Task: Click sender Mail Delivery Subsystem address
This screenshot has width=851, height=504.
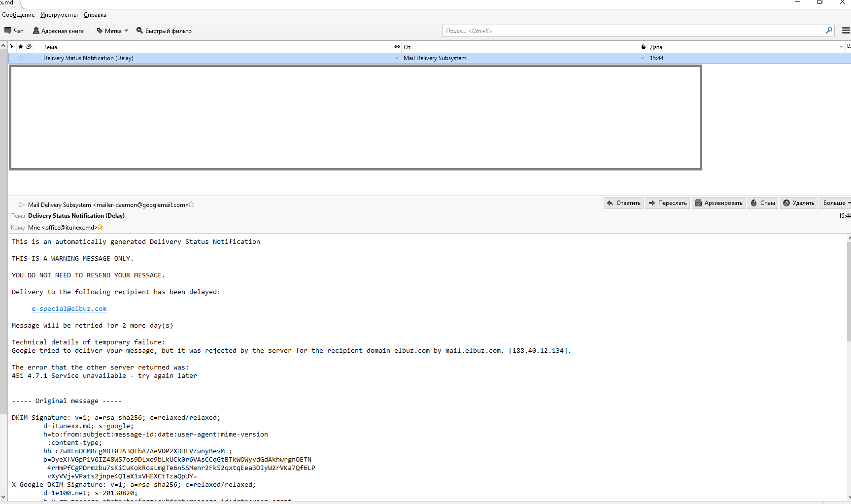Action: [x=108, y=205]
